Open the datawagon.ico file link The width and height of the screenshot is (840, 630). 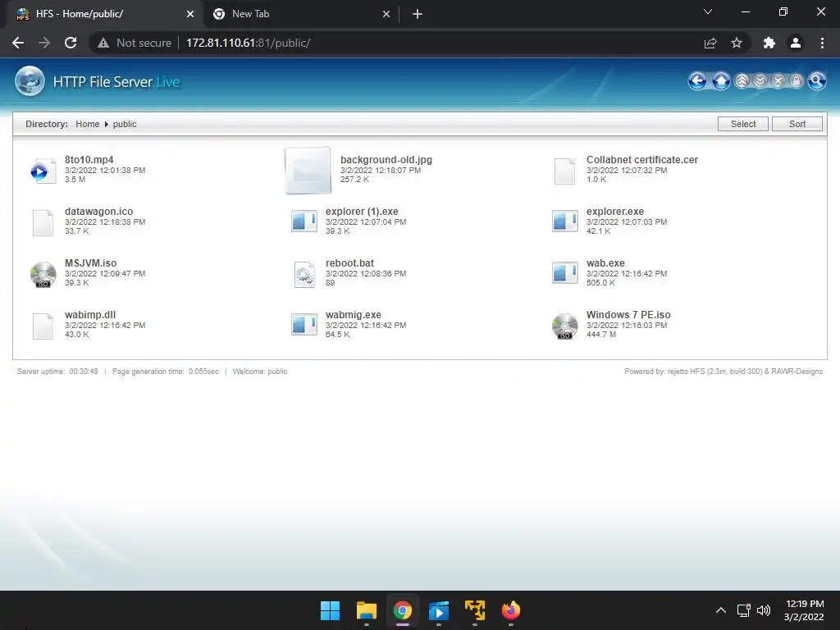pos(98,212)
